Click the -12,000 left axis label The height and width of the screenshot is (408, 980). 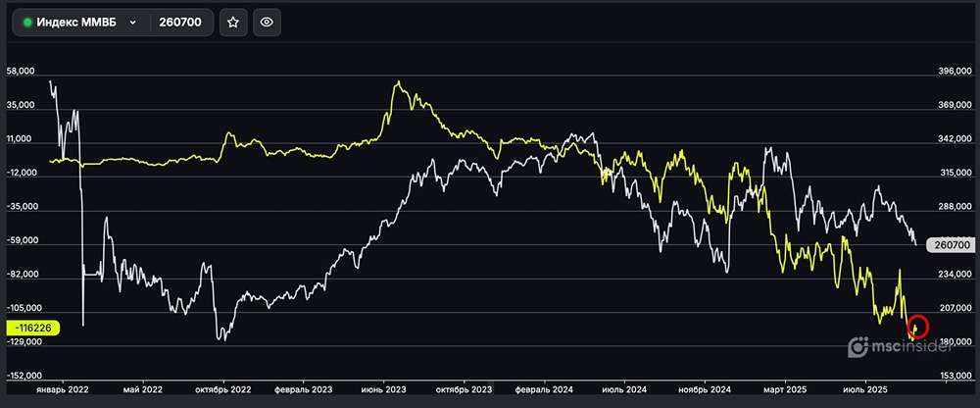coord(21,174)
